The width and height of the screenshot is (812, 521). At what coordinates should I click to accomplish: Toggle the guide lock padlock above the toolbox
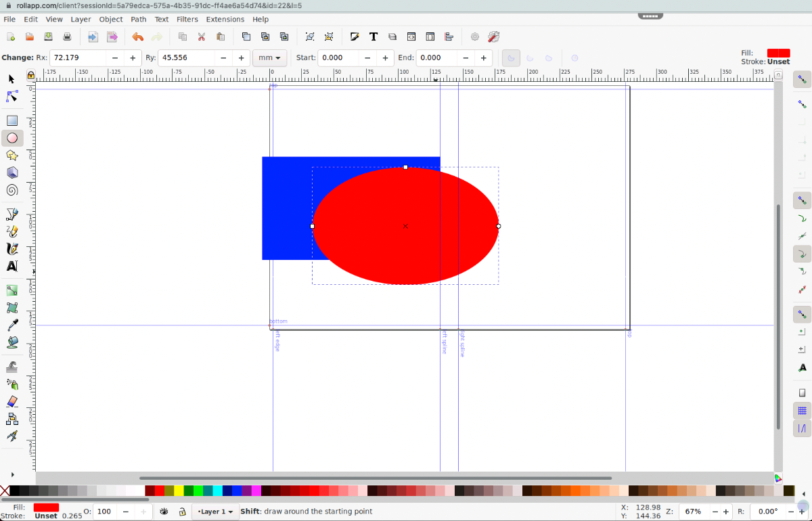coord(31,74)
